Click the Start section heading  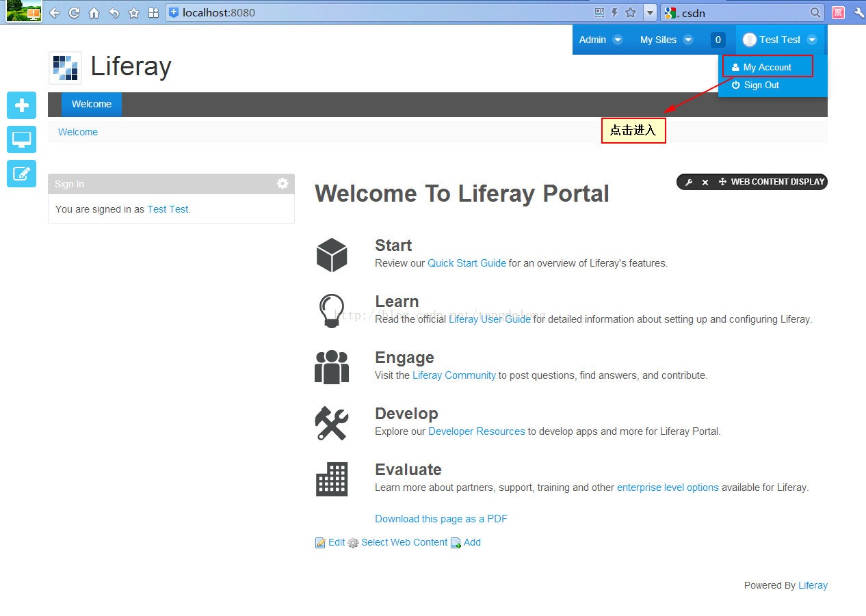pyautogui.click(x=393, y=245)
